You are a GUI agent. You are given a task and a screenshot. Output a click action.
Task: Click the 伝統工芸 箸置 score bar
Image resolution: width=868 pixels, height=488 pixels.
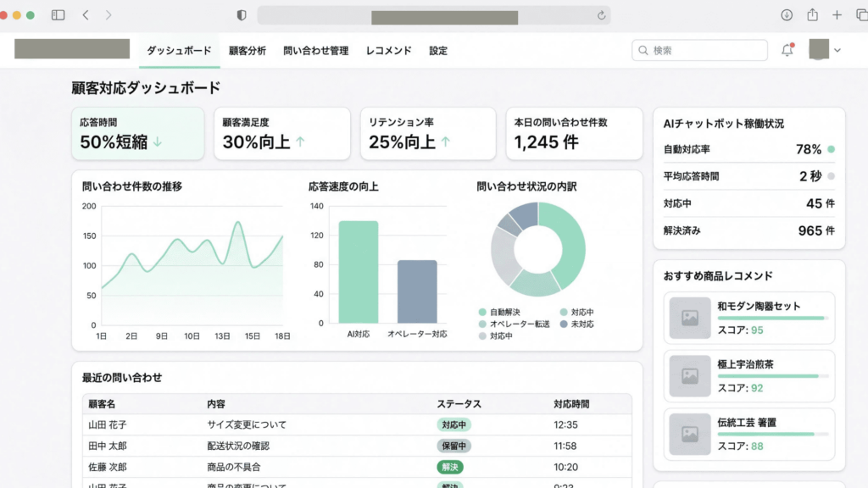click(x=773, y=435)
